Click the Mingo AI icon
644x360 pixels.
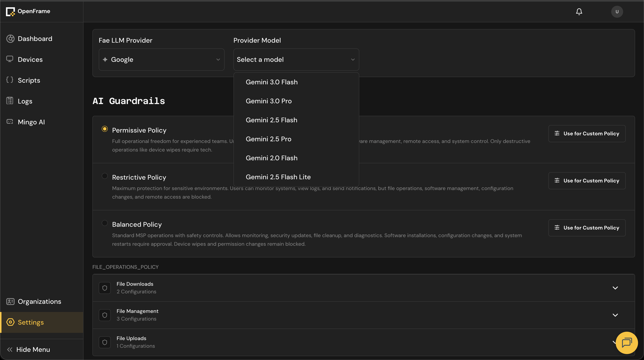[x=10, y=122]
